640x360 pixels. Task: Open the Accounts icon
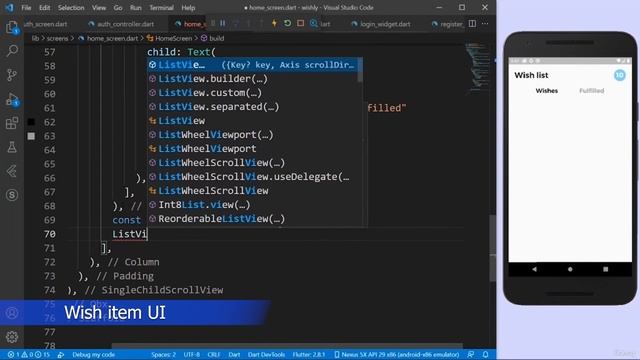[x=12, y=313]
